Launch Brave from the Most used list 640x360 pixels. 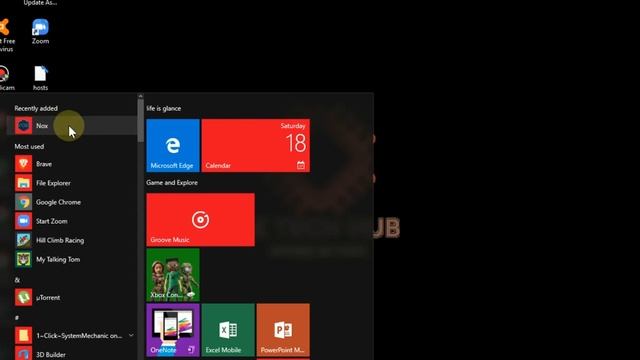click(x=23, y=164)
